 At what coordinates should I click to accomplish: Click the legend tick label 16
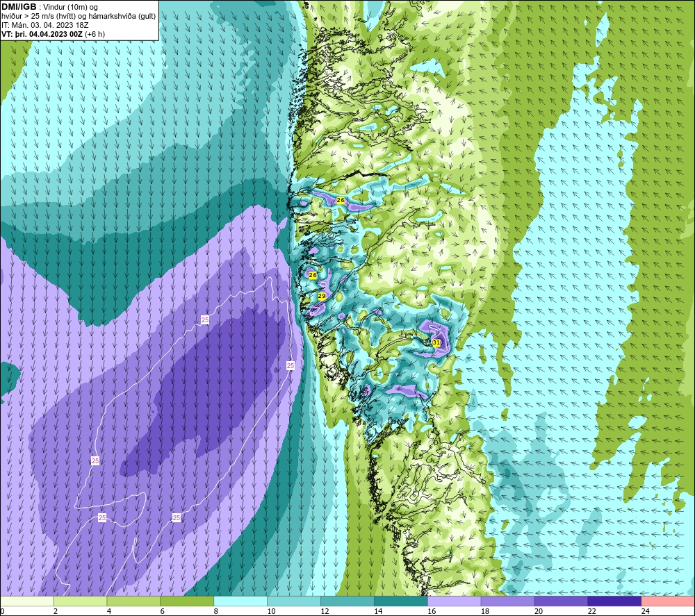pos(432,611)
